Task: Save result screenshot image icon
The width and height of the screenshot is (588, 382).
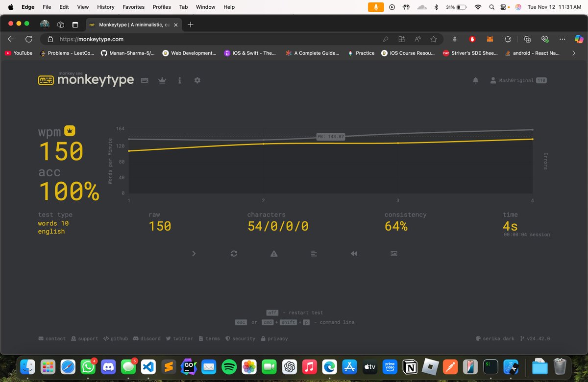Action: [x=394, y=253]
